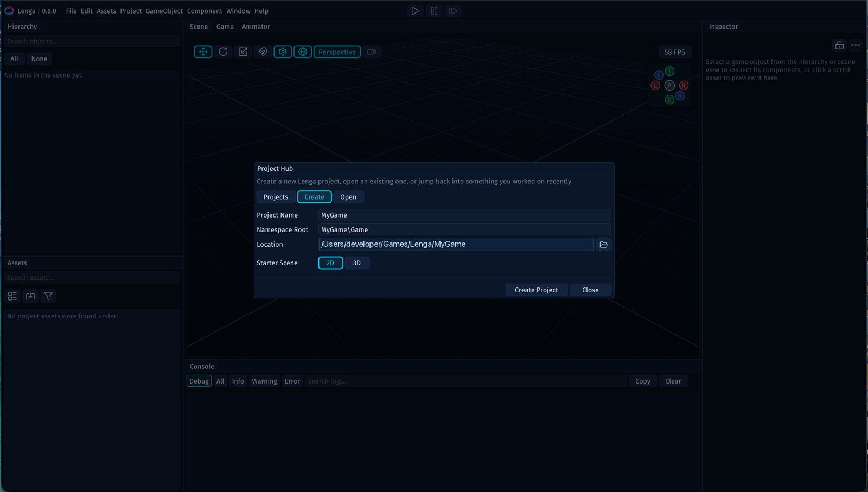868x492 pixels.
Task: Click the Assets filter funnel icon
Action: [x=48, y=296]
